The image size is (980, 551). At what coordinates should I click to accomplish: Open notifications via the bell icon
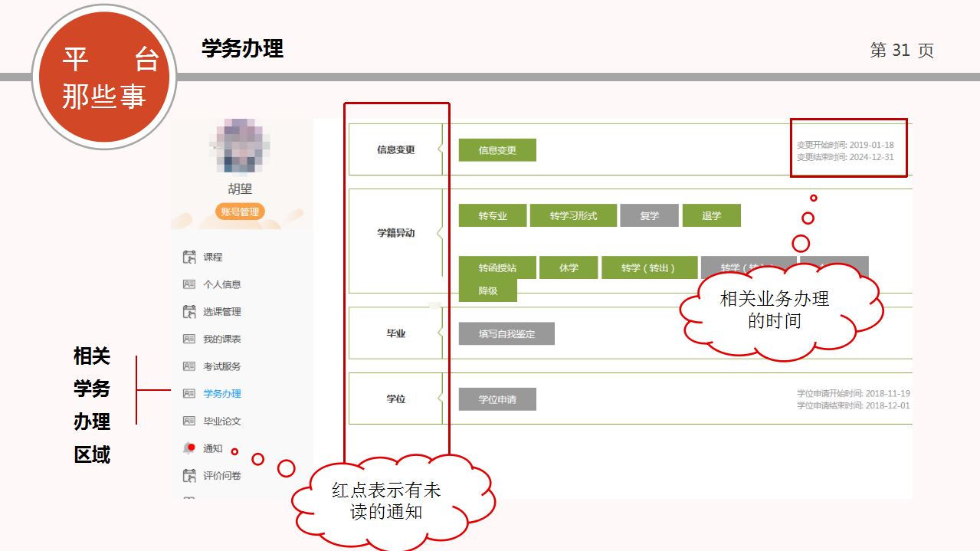tap(189, 448)
